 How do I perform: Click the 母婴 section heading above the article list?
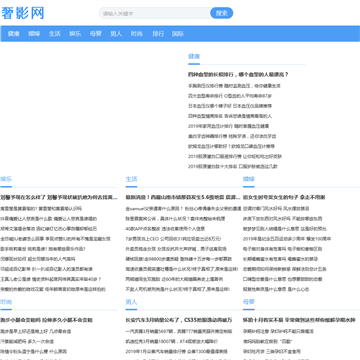pos(249,302)
